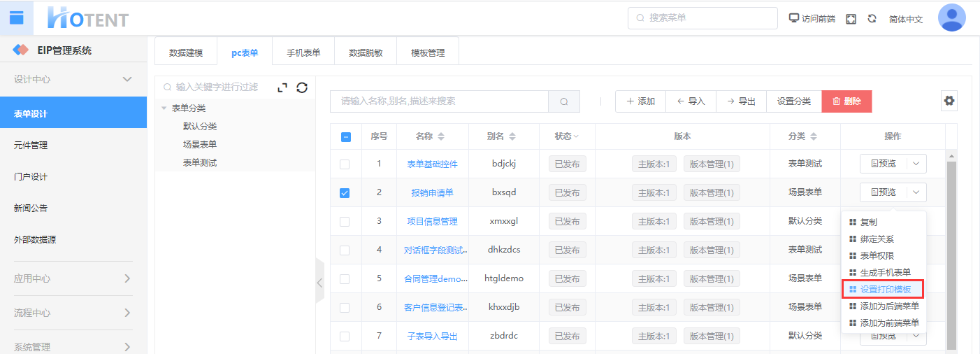The width and height of the screenshot is (980, 354).
Task: Toggle the select-all checkbox in table header
Action: tap(345, 137)
